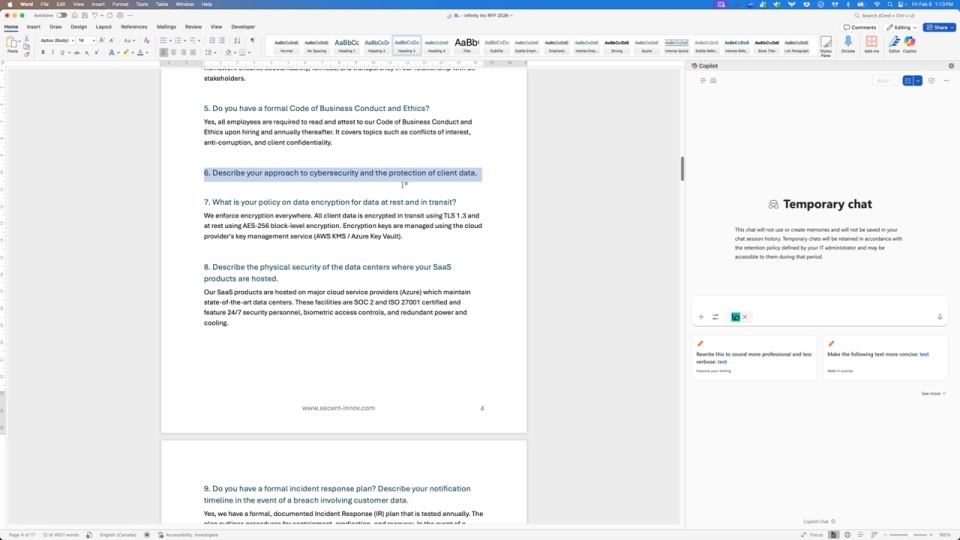Apply Strikethrough formatting
This screenshot has width=960, height=540.
click(77, 53)
